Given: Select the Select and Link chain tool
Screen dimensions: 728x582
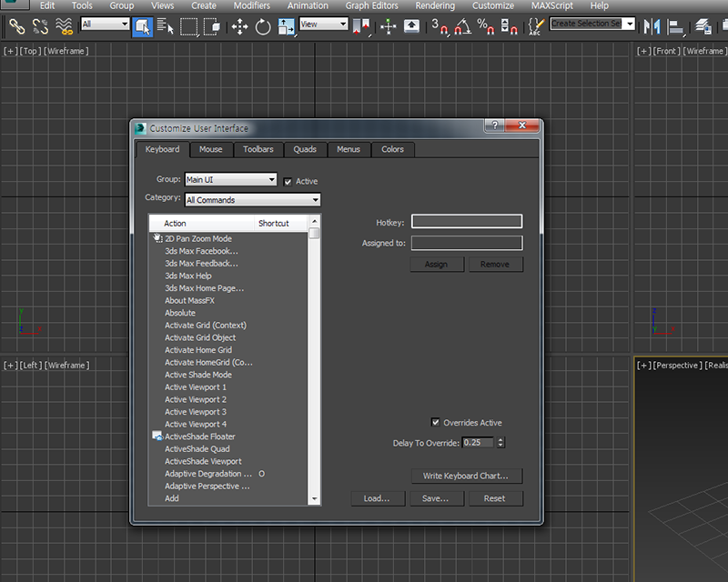Looking at the screenshot, I should 16,26.
